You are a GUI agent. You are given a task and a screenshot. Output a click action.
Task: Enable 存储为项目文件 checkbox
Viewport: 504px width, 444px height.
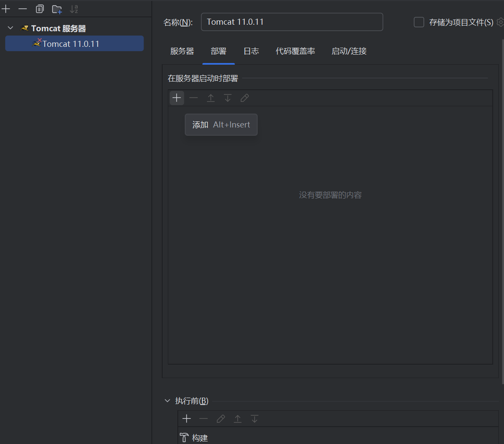(x=419, y=22)
